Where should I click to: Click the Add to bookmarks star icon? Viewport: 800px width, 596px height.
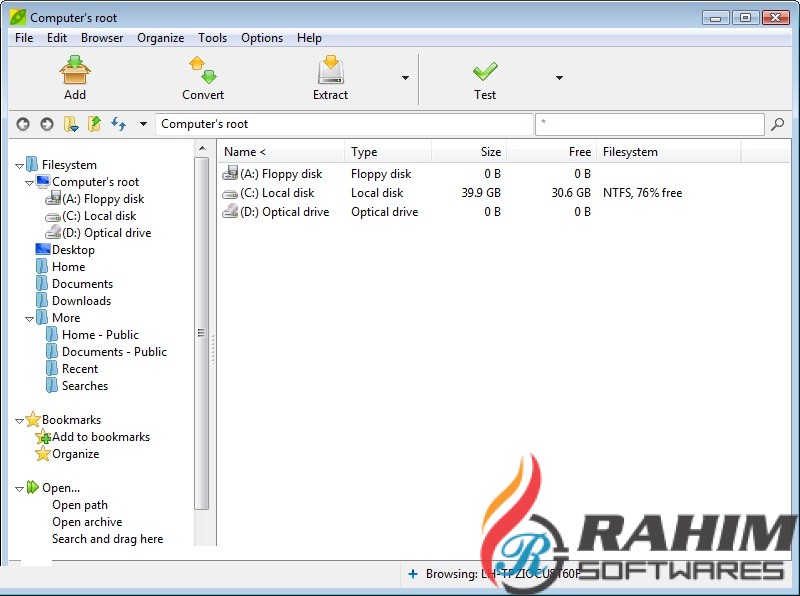pos(43,437)
